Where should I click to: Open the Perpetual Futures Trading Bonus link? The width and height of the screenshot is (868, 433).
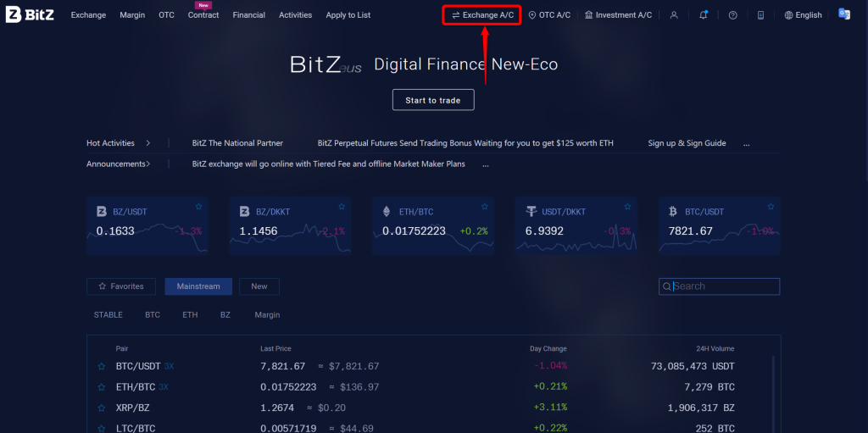465,143
